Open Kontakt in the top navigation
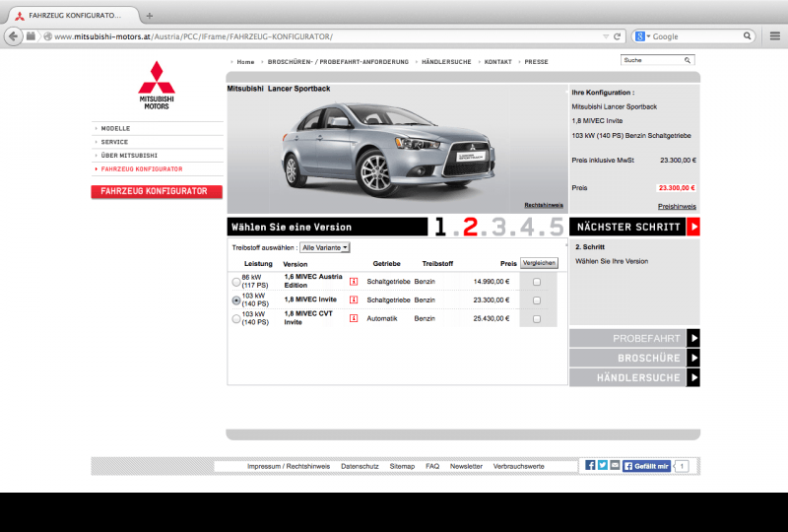 (497, 62)
